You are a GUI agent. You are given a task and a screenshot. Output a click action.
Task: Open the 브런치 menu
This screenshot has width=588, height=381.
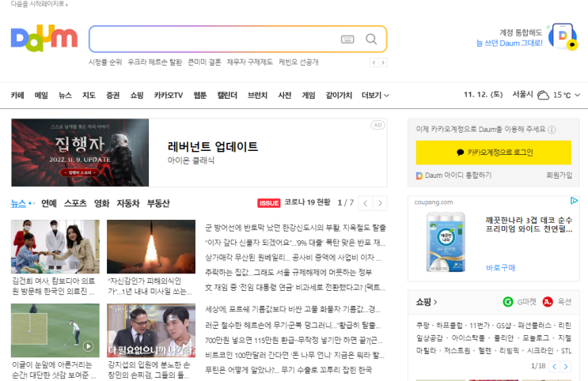[257, 96]
